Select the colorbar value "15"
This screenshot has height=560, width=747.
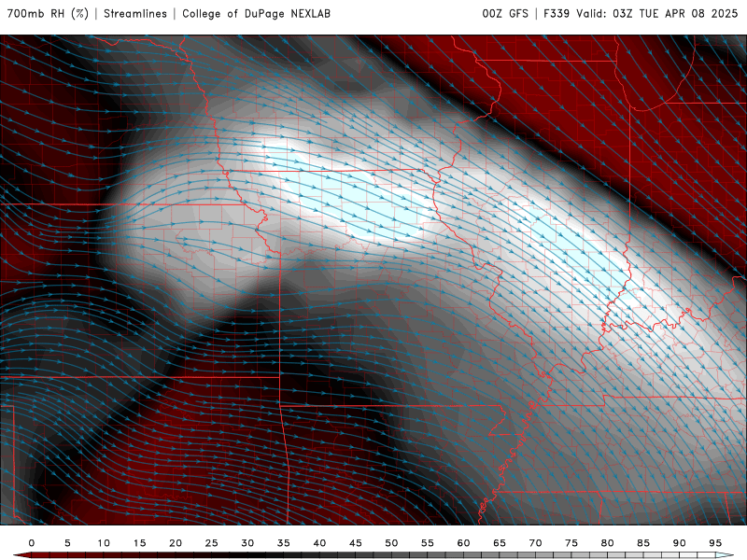click(139, 543)
